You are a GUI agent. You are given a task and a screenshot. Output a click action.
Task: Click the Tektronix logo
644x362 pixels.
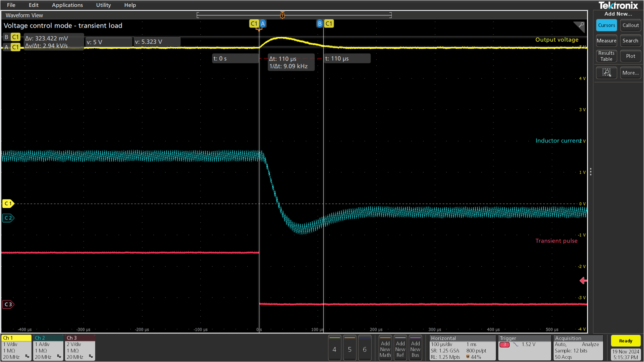pos(618,5)
